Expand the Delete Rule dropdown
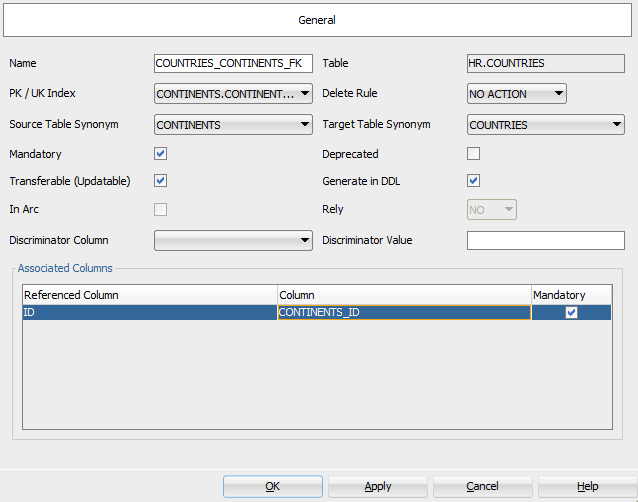 (517, 94)
